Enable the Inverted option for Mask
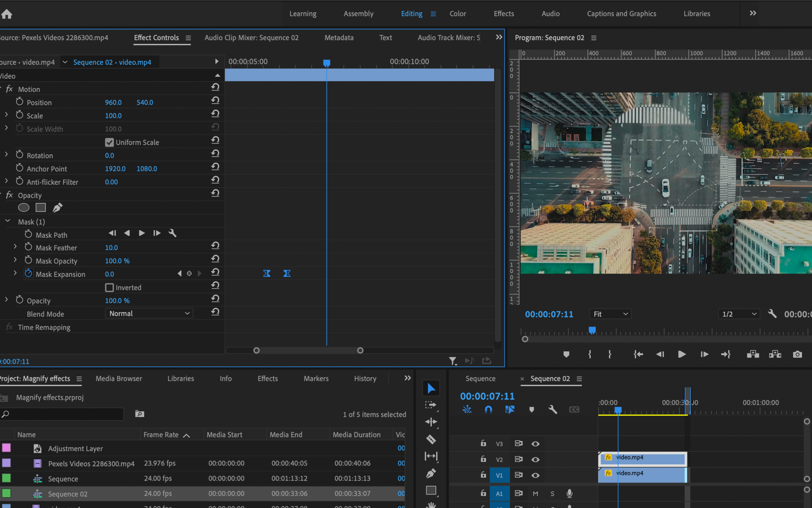 pyautogui.click(x=109, y=287)
